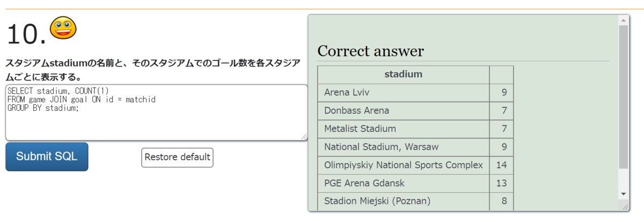Click the Correct answer heading
The image size is (644, 224).
370,51
